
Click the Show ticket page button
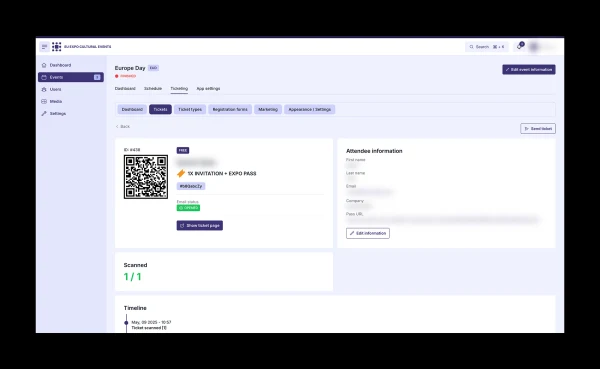coord(200,225)
